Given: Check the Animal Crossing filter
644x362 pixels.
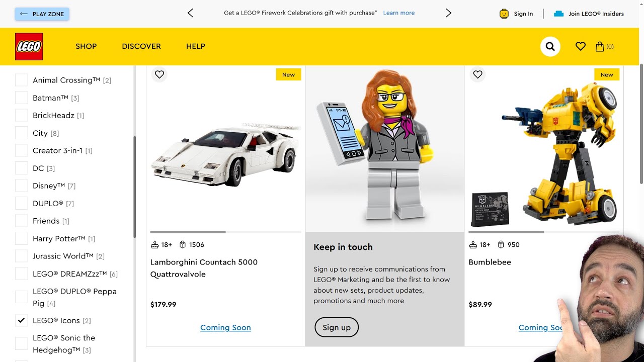Looking at the screenshot, I should point(21,80).
